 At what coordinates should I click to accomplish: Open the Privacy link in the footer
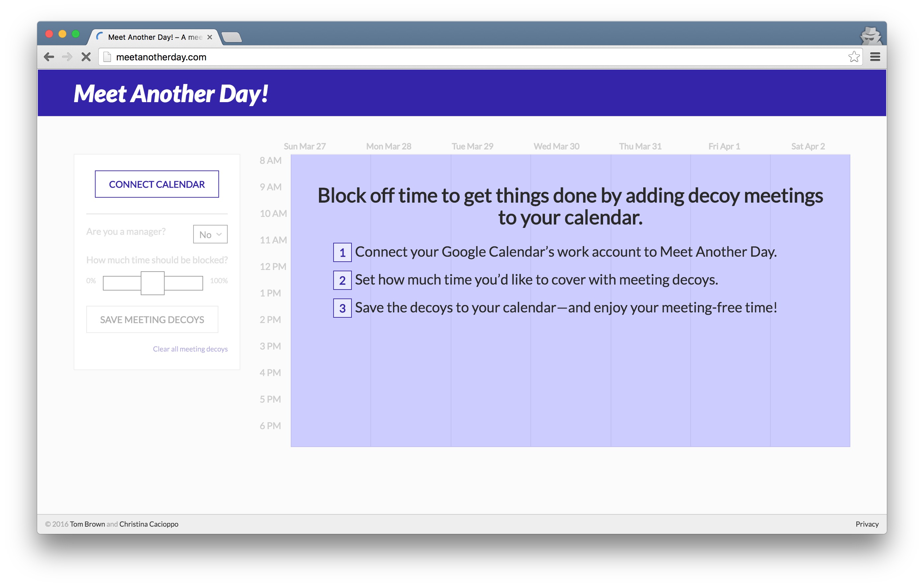click(x=867, y=524)
